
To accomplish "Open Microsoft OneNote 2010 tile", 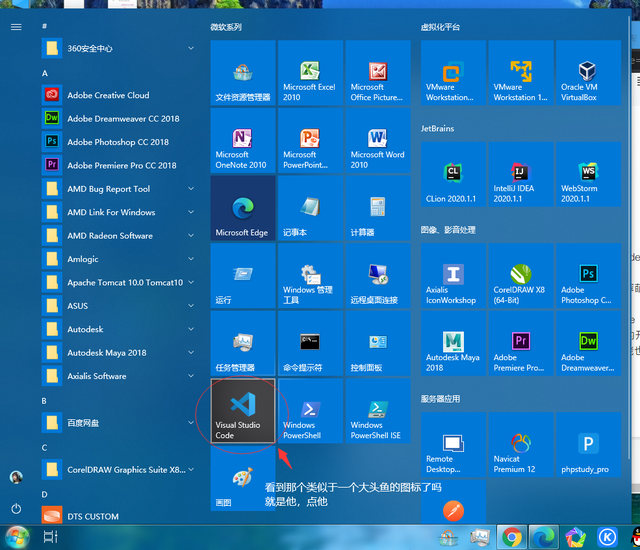I will click(x=243, y=140).
